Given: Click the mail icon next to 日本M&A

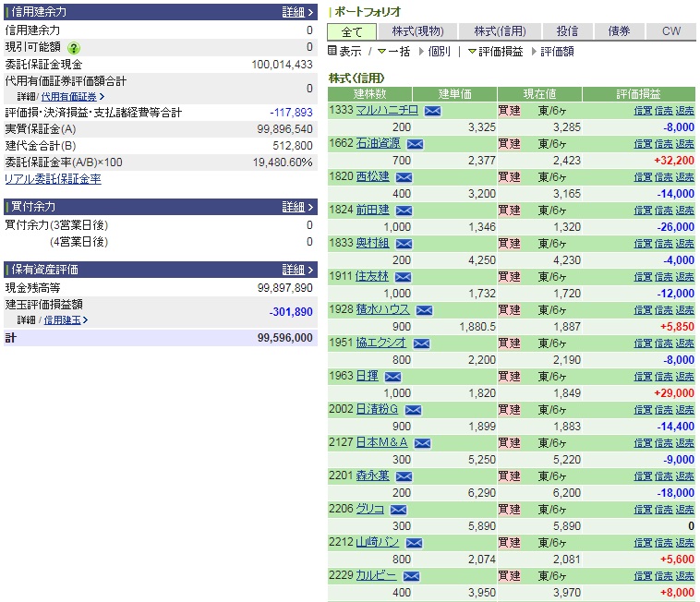Looking at the screenshot, I should (422, 443).
